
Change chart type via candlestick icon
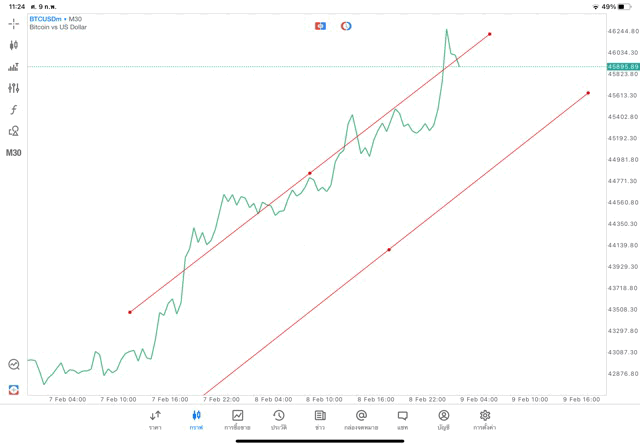13,45
